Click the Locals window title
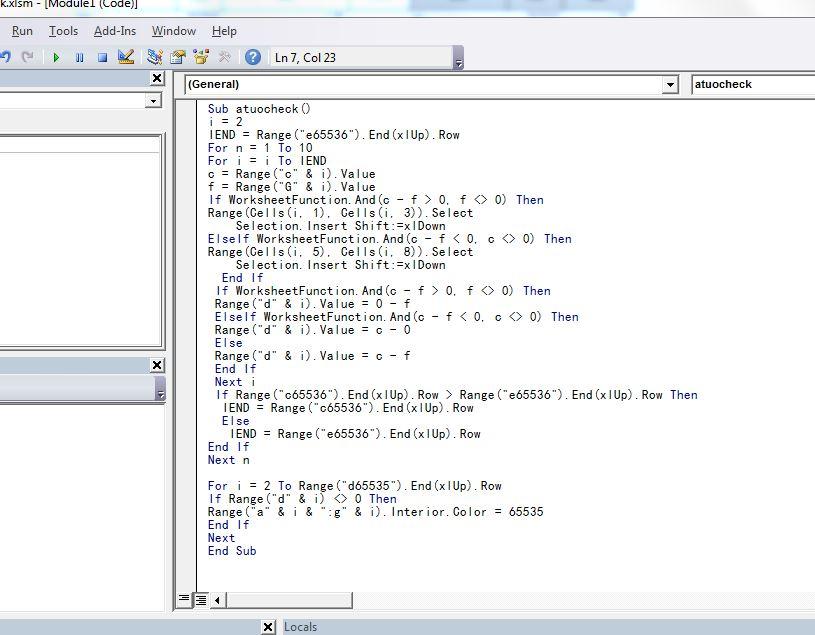 coord(300,627)
